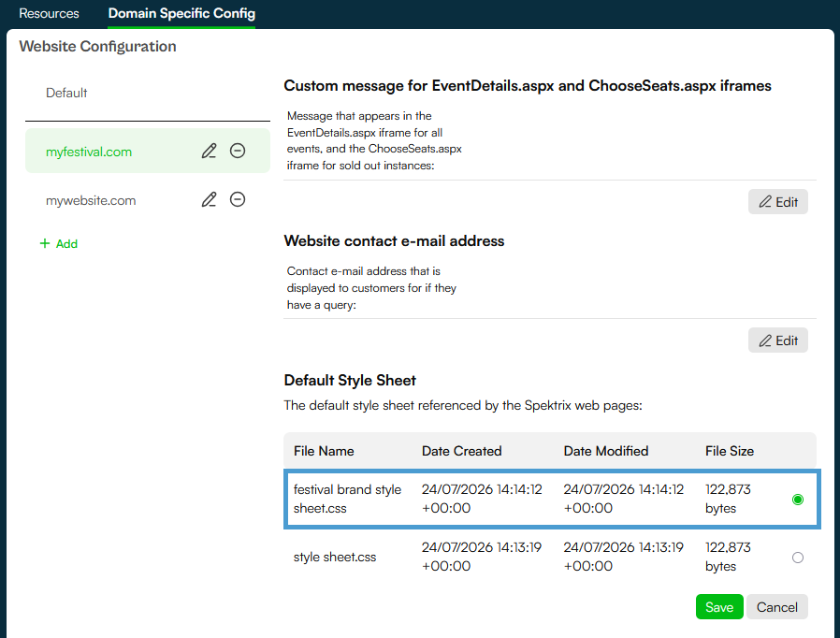Viewport: 840px width, 638px height.
Task: Click Date Created '24/07/2026 14:14:12 +00:00'
Action: 482,499
